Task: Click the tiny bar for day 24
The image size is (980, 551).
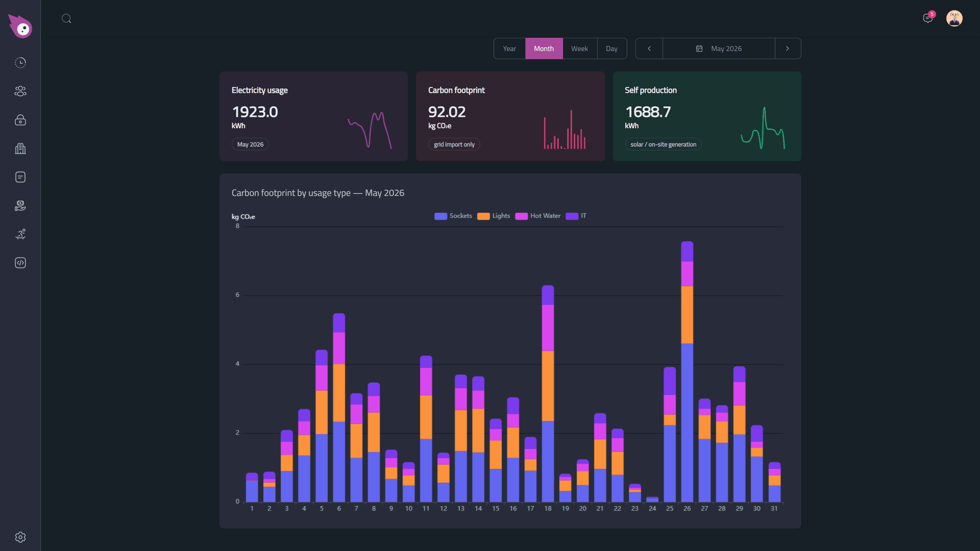Action: [652, 499]
